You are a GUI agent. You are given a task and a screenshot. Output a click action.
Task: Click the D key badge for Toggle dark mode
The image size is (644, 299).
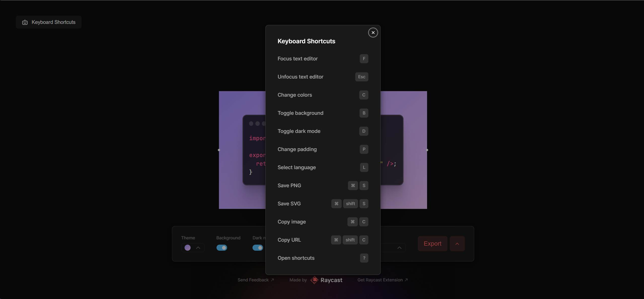point(364,131)
